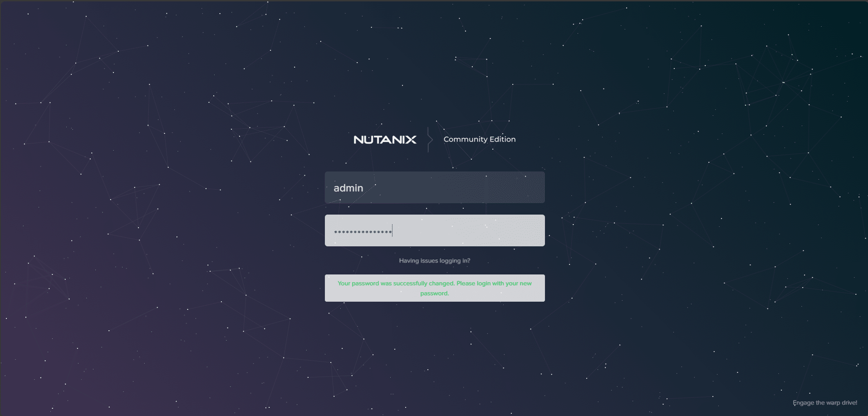Click the word Nutanix's letter X in the logo
The image size is (868, 416).
tap(410, 140)
